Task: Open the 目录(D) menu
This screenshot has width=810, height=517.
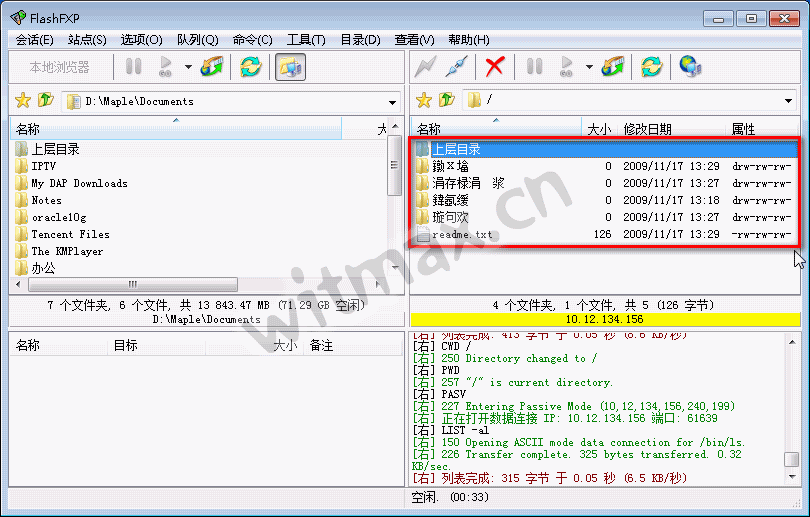Action: coord(360,40)
